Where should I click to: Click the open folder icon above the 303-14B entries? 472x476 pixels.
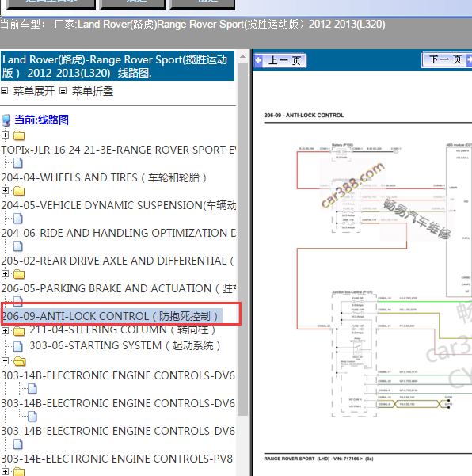coord(20,361)
